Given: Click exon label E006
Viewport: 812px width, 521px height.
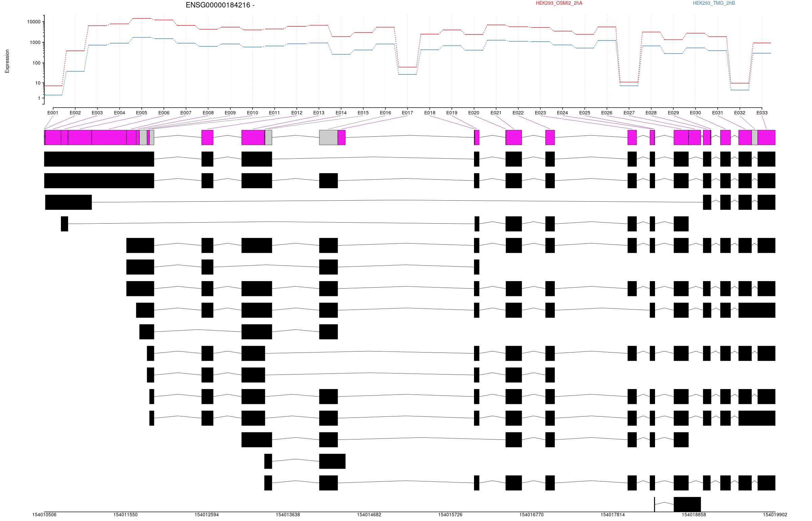Looking at the screenshot, I should 164,113.
